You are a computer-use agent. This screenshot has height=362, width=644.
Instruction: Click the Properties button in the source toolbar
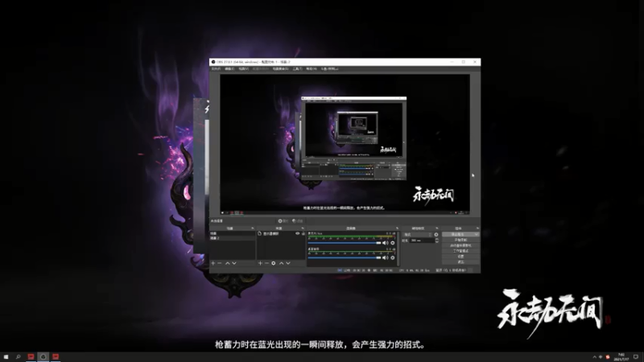click(283, 220)
